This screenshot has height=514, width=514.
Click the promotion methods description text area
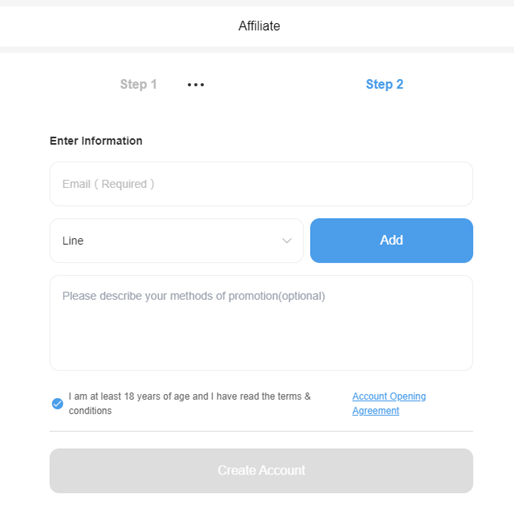[x=261, y=323]
